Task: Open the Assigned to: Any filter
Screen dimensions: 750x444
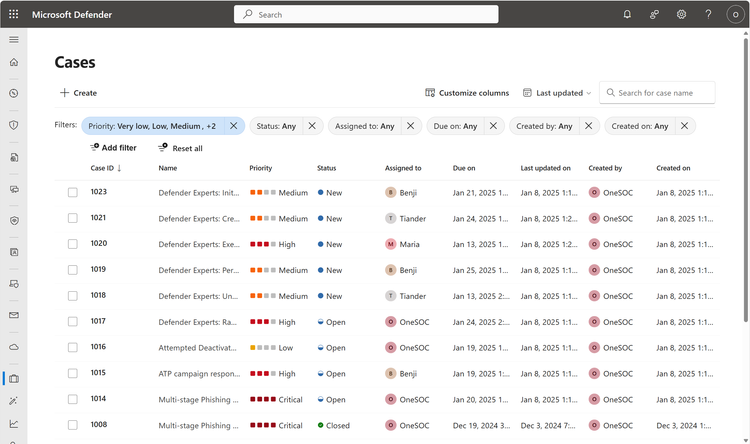Action: 364,126
